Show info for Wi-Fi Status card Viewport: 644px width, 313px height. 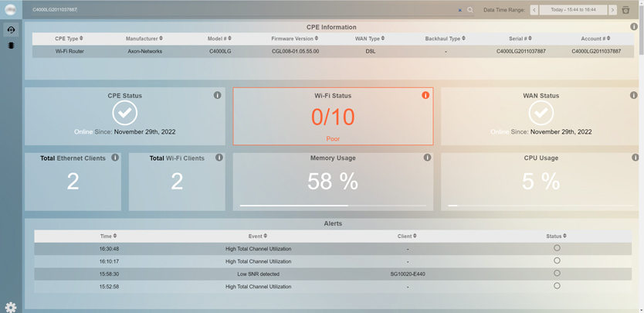(x=425, y=95)
